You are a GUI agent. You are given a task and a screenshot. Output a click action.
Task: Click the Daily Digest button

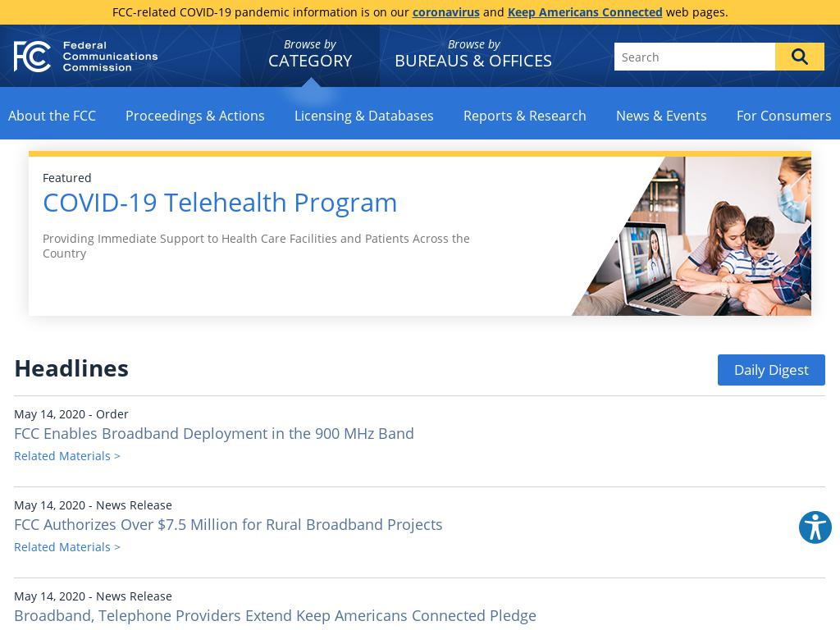(770, 370)
